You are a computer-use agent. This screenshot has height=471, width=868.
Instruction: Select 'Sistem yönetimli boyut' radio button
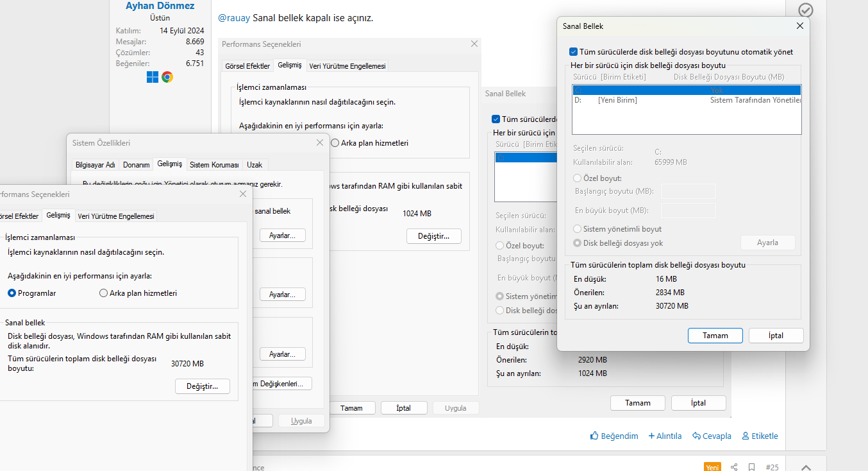[x=578, y=229]
